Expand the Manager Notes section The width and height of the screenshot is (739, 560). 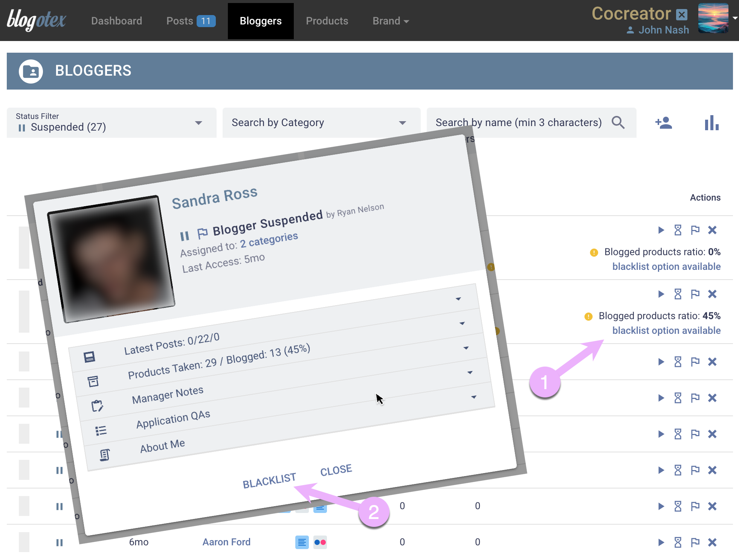[168, 395]
